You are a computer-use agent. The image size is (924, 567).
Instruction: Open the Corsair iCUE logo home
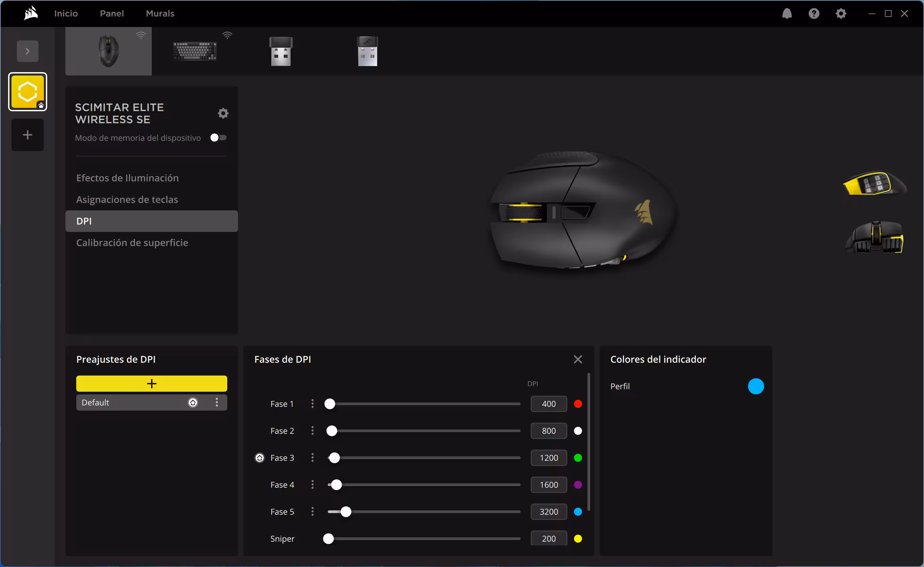(x=31, y=13)
